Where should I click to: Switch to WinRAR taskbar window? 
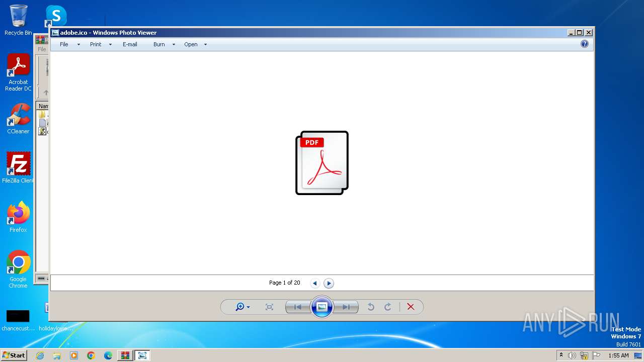[x=125, y=355]
